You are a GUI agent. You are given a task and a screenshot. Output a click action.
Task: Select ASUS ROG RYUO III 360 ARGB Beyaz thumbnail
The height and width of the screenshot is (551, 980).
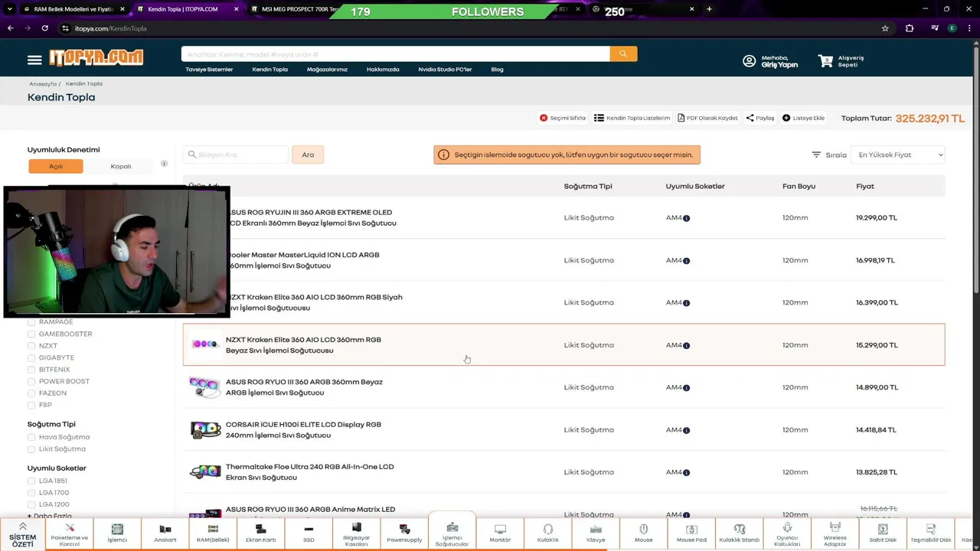pos(205,387)
